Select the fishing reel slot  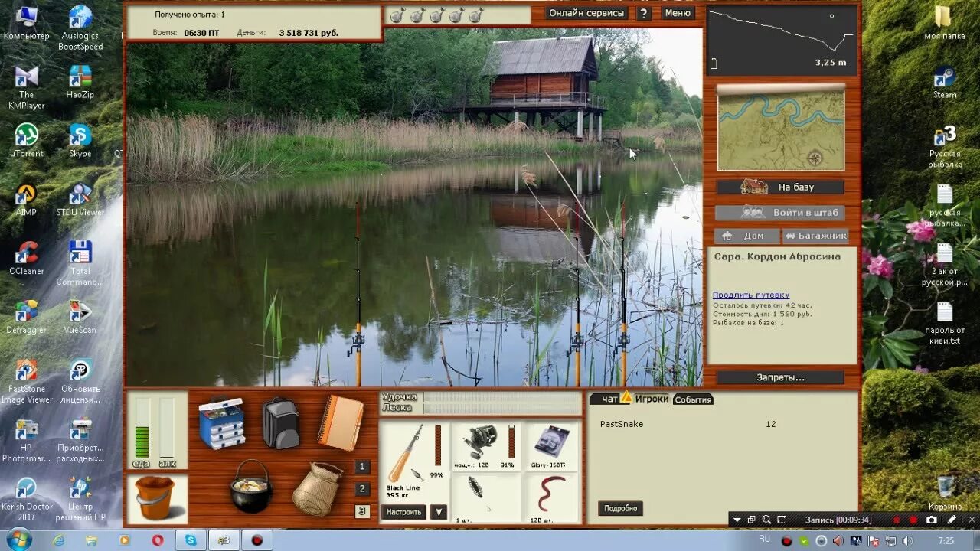click(486, 446)
